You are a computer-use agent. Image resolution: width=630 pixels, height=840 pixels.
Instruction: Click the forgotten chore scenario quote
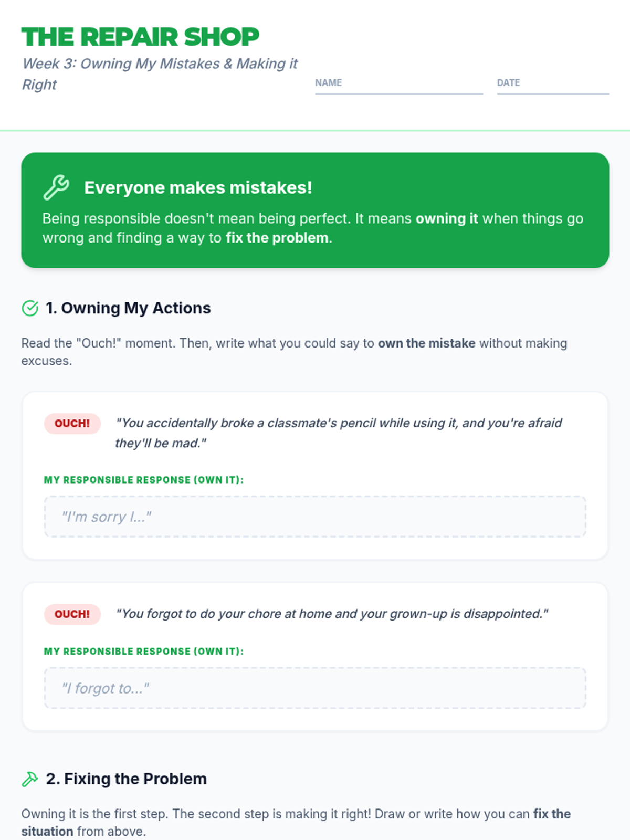(x=332, y=614)
